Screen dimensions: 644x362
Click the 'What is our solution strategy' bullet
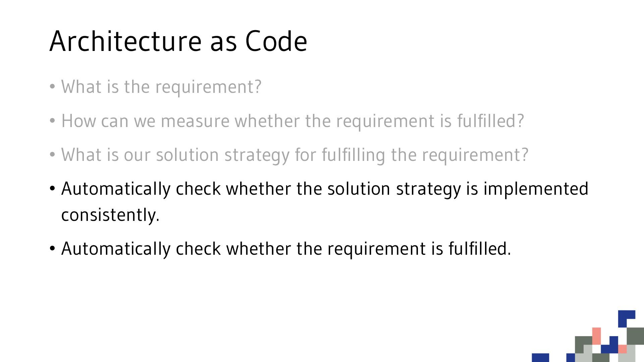(x=295, y=155)
